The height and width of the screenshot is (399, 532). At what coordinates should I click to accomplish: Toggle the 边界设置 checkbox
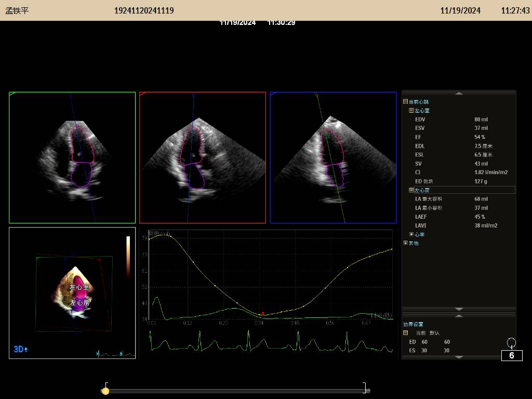pos(406,333)
